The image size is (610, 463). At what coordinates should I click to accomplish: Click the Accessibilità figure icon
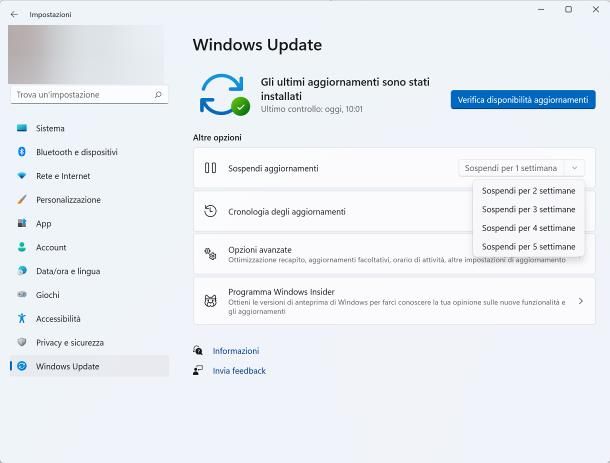coord(22,318)
